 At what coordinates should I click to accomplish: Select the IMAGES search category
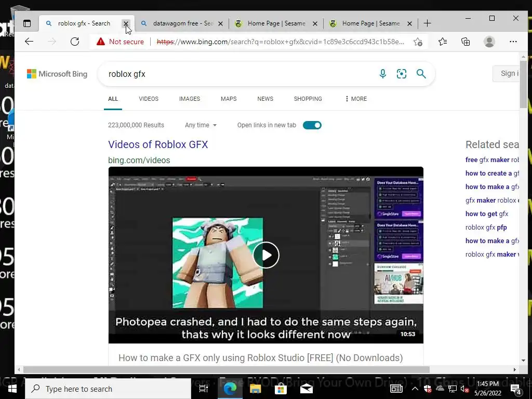[x=190, y=99]
